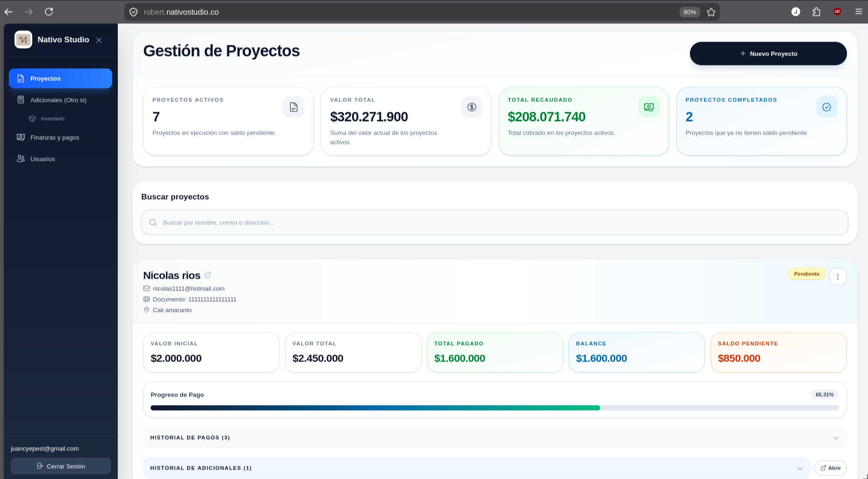Open the three-dot menu for Nicolas rios
Viewport: 868px width, 479px height.
[x=838, y=277]
